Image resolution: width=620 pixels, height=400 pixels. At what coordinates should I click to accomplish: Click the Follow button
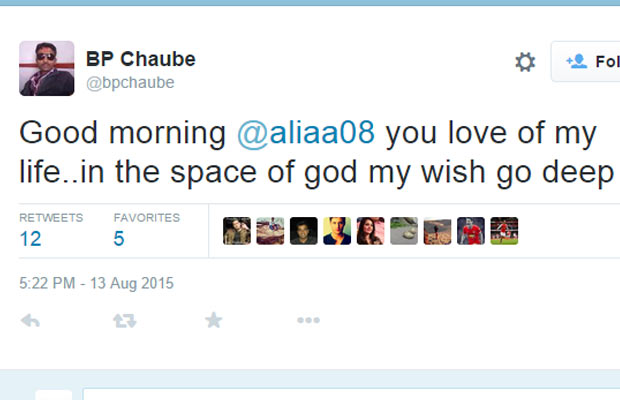(x=590, y=62)
